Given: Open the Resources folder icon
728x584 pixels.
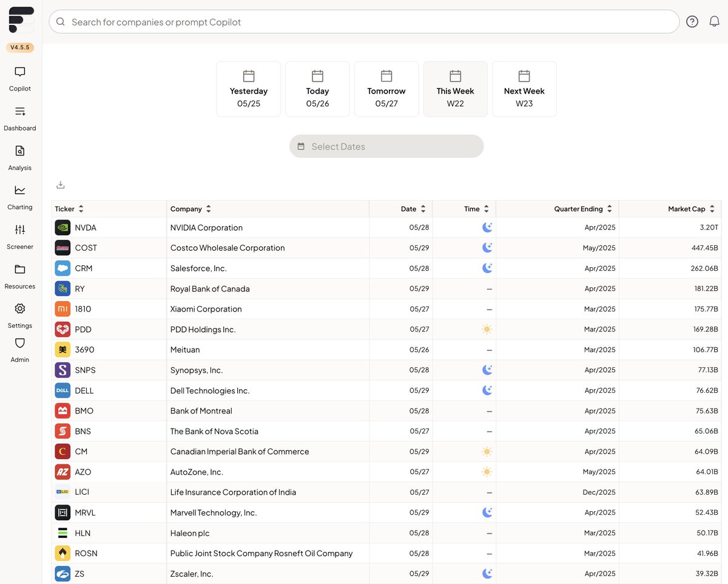Looking at the screenshot, I should (x=20, y=269).
